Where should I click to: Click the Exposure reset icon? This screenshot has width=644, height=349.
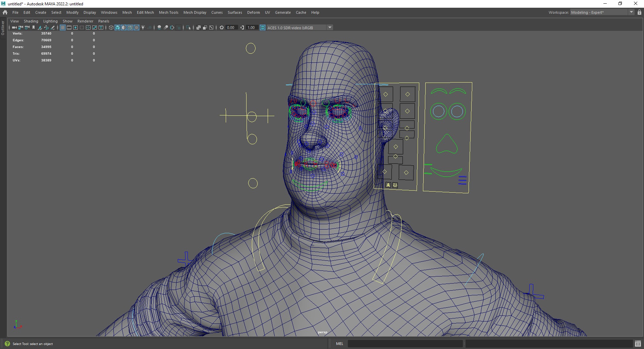coord(221,28)
